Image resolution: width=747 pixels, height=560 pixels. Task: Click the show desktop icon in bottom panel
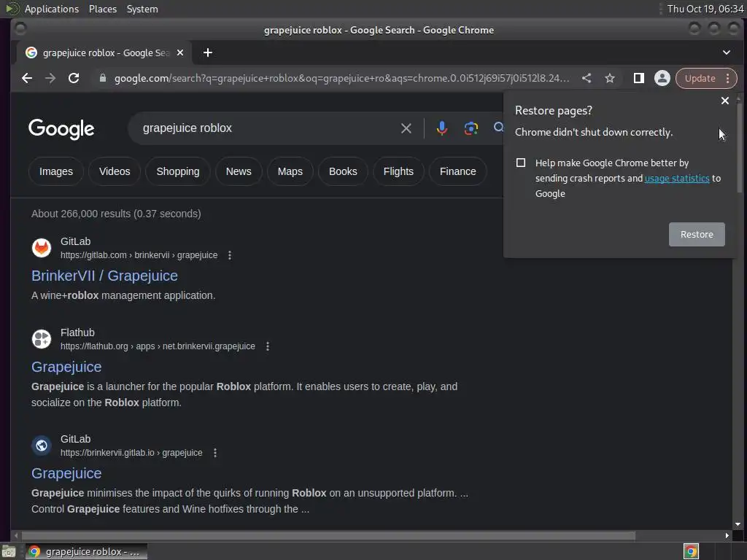[9, 552]
